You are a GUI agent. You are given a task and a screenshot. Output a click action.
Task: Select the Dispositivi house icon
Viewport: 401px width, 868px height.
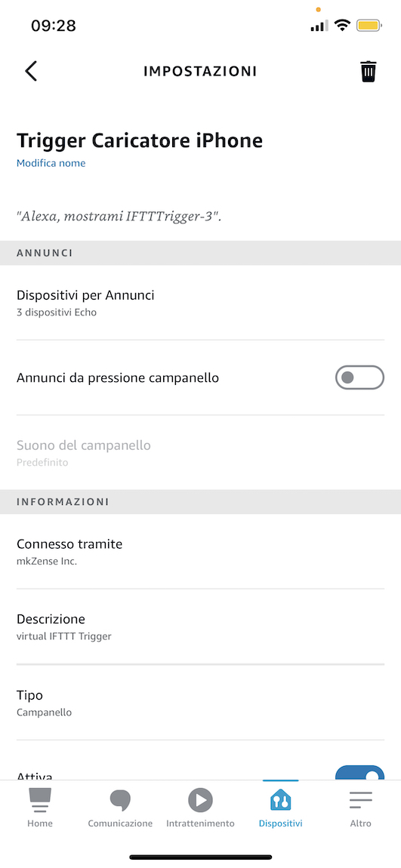coord(280,800)
